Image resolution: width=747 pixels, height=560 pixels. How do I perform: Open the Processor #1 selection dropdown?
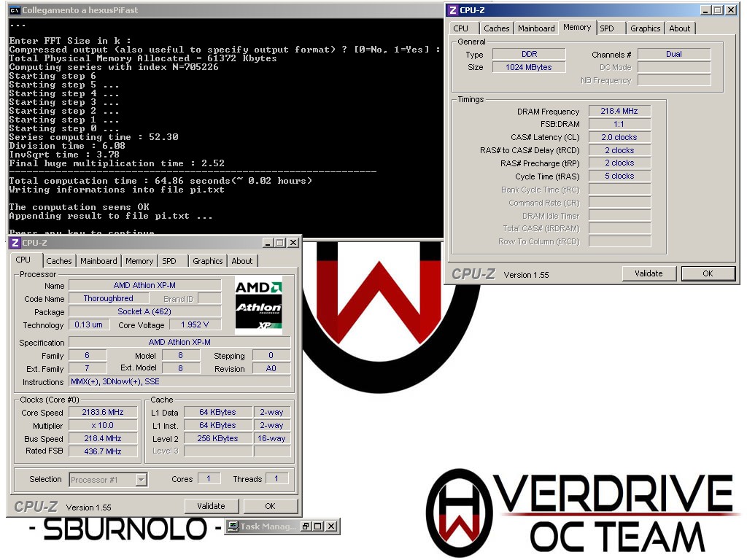pos(141,480)
